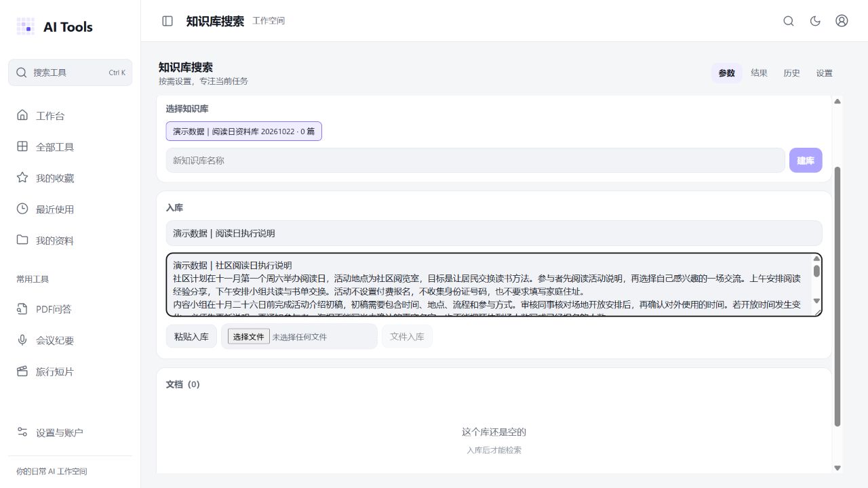Click the text area's scrollbar thumb
Viewport: 868px width, 488px height.
816,271
